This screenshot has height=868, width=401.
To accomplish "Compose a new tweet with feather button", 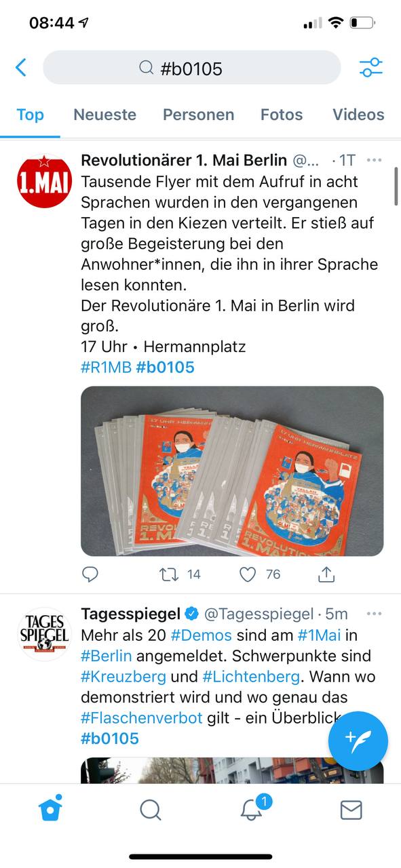I will [x=358, y=741].
